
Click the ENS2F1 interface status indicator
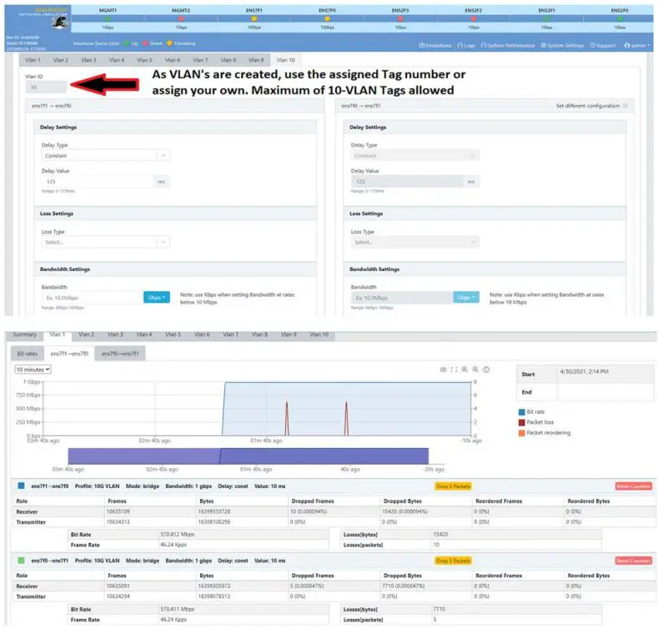(546, 19)
